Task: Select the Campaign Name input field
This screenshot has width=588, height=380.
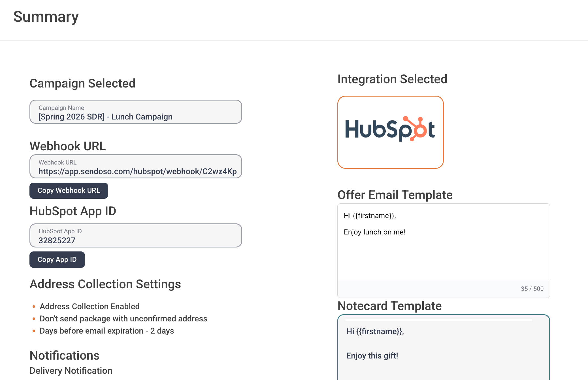Action: 136,112
